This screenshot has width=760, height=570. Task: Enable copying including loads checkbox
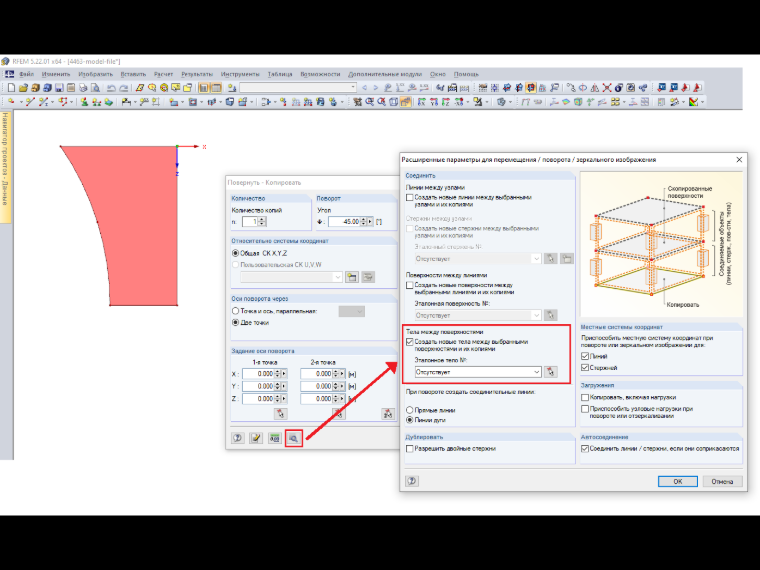pyautogui.click(x=585, y=397)
